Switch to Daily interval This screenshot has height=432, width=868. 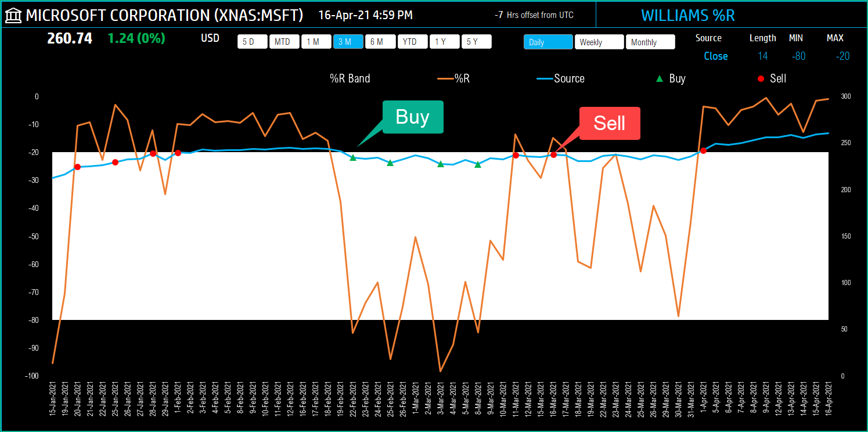(x=548, y=42)
